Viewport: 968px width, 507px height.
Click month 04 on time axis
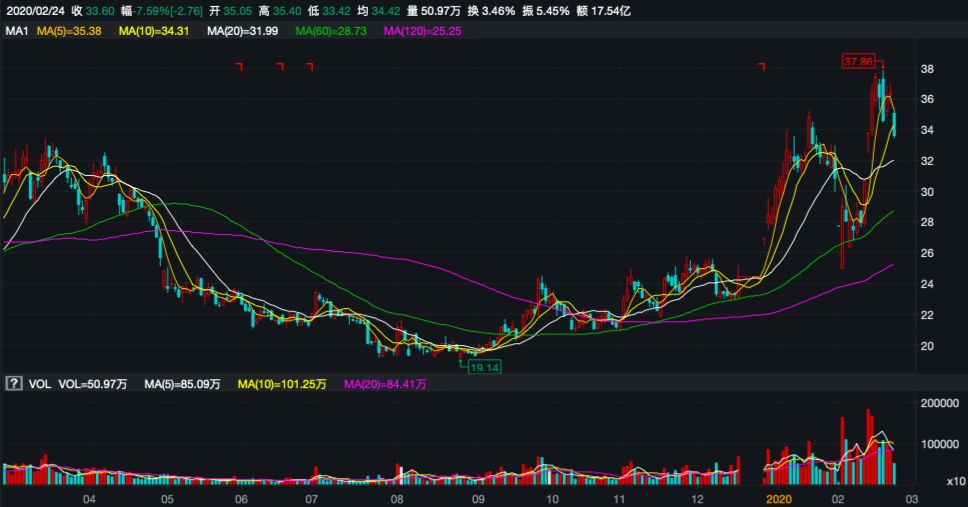(90, 499)
